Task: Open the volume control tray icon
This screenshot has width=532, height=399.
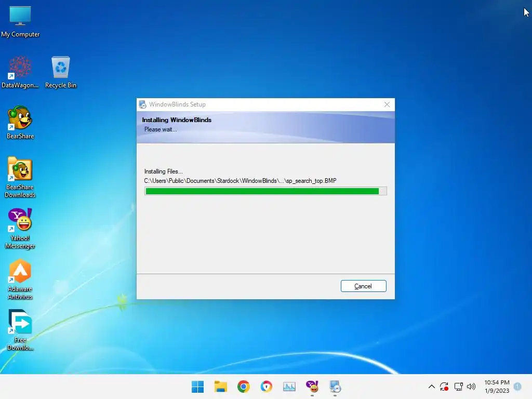Action: (471, 387)
